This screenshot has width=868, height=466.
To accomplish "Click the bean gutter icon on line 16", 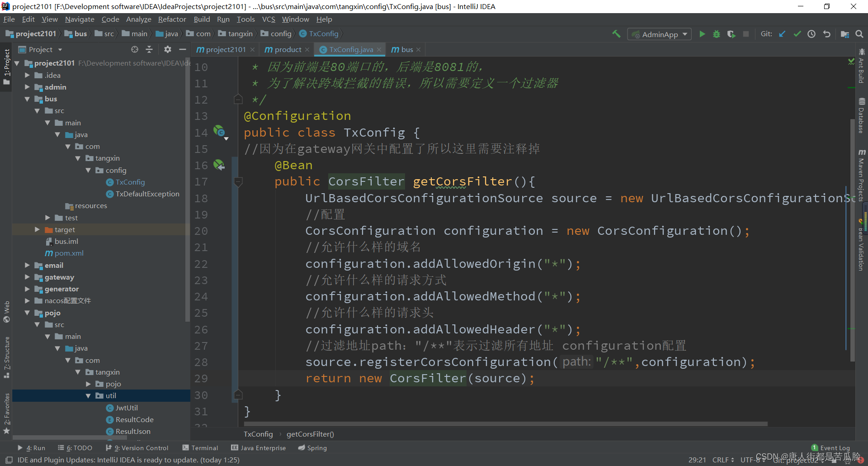I will point(219,165).
